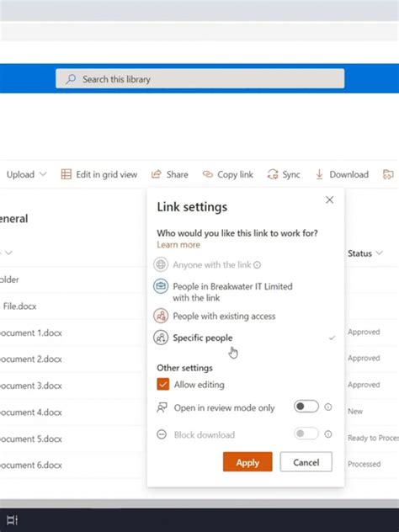
Task: Click the Search this library field
Action: coord(199,79)
